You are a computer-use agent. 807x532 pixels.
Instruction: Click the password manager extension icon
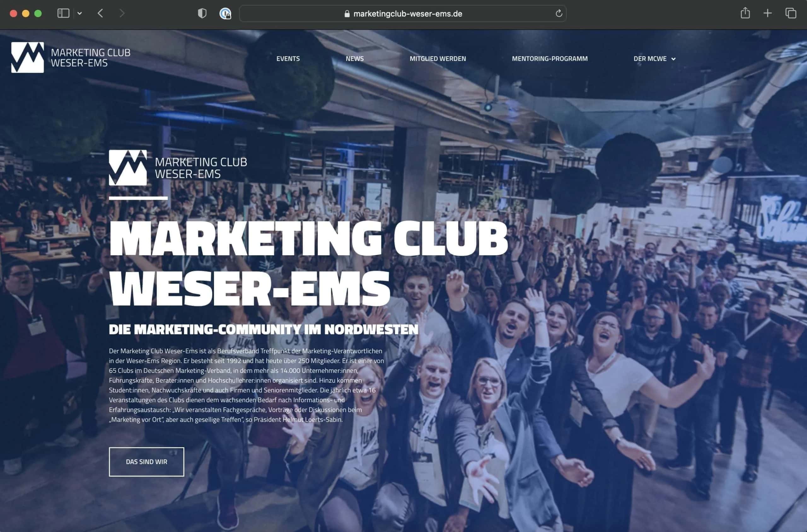point(225,14)
